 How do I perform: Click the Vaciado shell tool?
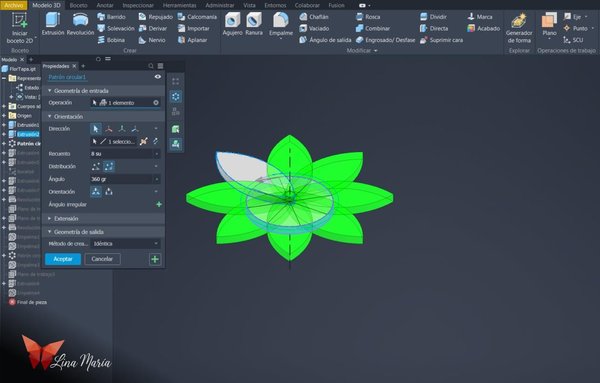[x=314, y=28]
